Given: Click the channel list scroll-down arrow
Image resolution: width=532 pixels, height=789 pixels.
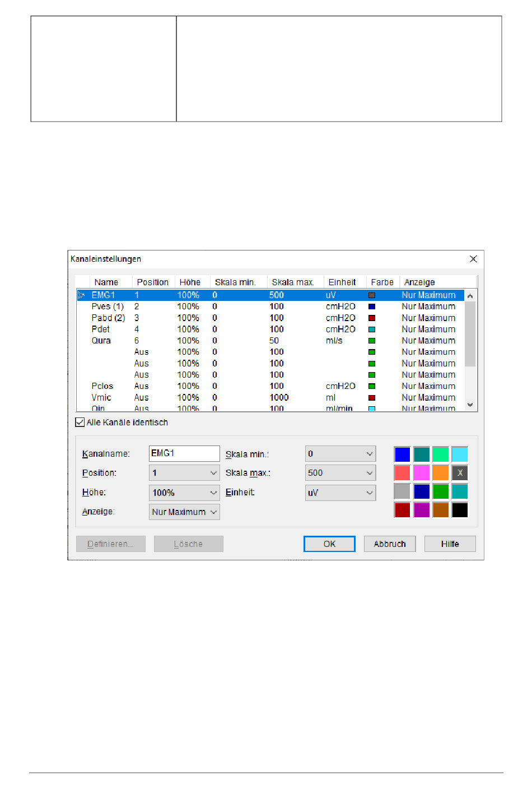Looking at the screenshot, I should 470,405.
